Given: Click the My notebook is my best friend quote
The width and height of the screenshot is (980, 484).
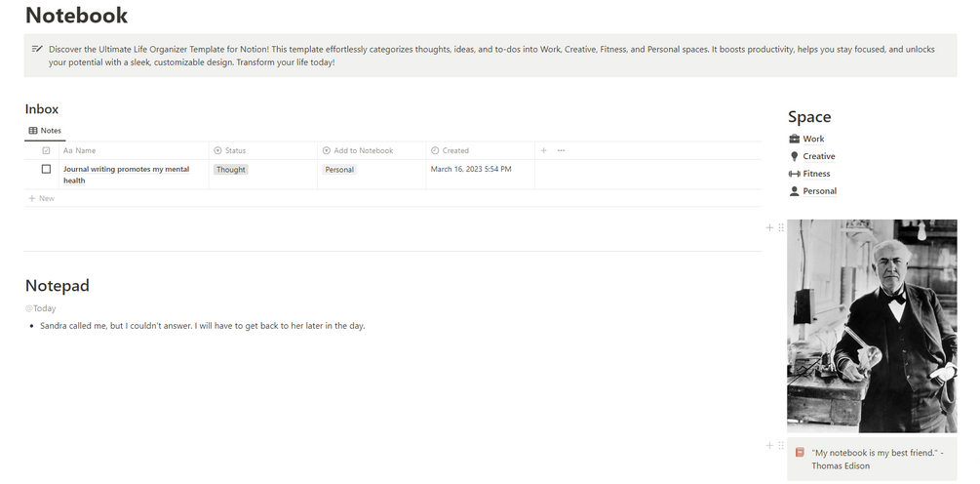Looking at the screenshot, I should pos(878,459).
